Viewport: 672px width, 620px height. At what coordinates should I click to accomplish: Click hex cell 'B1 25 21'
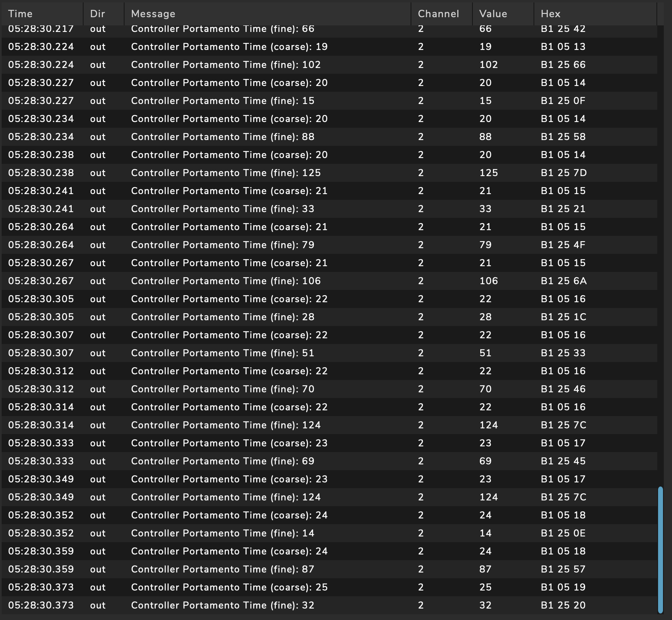click(563, 209)
